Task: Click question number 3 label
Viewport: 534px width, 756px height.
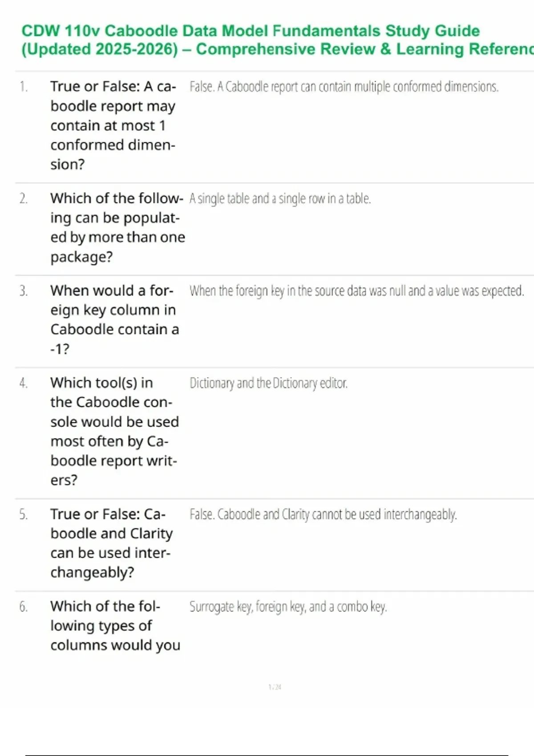Action: (x=24, y=291)
